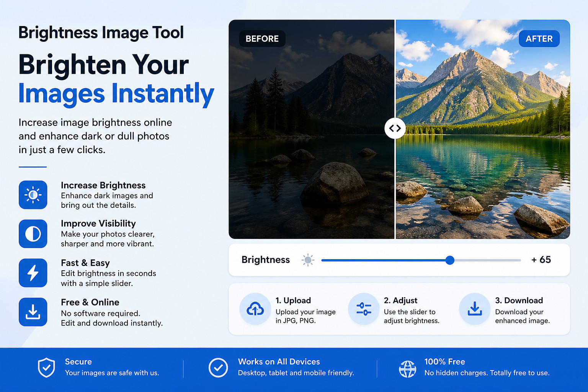588x392 pixels.
Task: Click the "1. Upload" step heading
Action: point(293,301)
